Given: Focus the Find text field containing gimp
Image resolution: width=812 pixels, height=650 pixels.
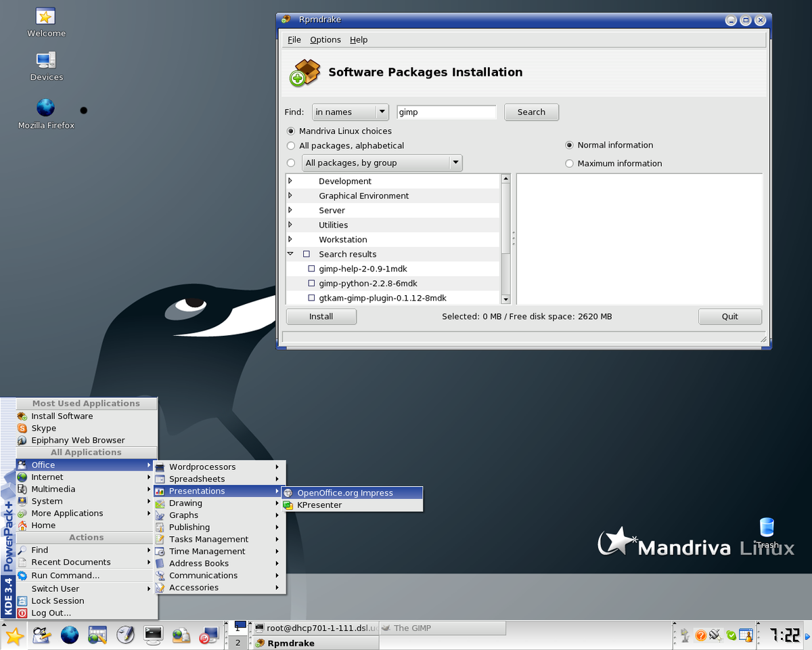Looking at the screenshot, I should pyautogui.click(x=447, y=112).
